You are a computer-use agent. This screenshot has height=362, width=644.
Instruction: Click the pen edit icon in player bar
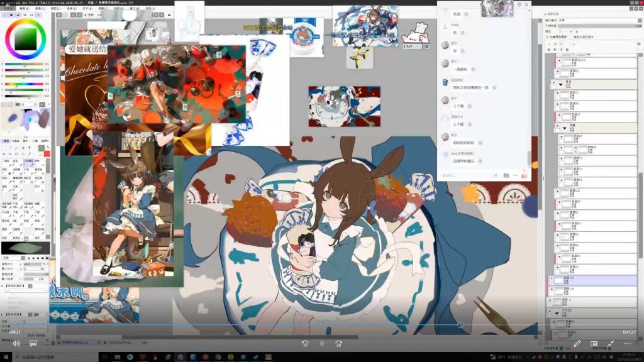(x=577, y=344)
